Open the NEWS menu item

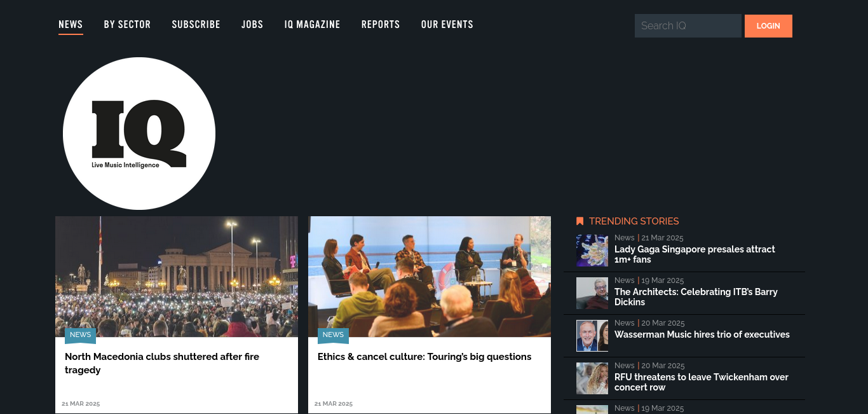pyautogui.click(x=71, y=25)
